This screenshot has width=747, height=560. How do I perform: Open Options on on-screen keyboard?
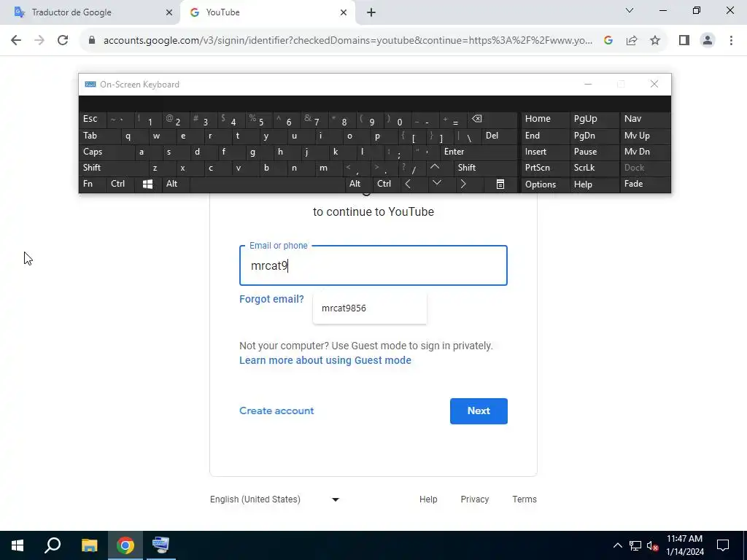tap(545, 184)
